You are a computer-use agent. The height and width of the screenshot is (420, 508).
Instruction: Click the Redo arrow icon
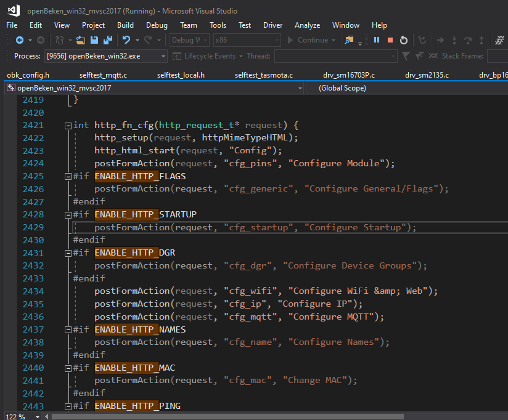[148, 40]
